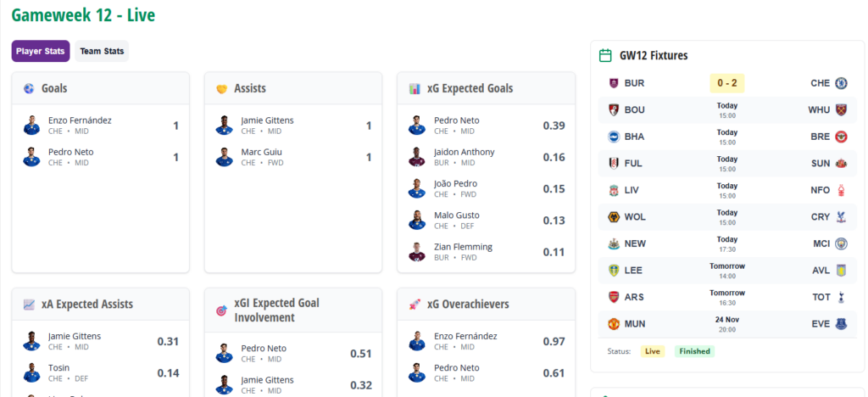Image resolution: width=868 pixels, height=397 pixels.
Task: Click the Everton crest in fixtures
Action: [842, 324]
